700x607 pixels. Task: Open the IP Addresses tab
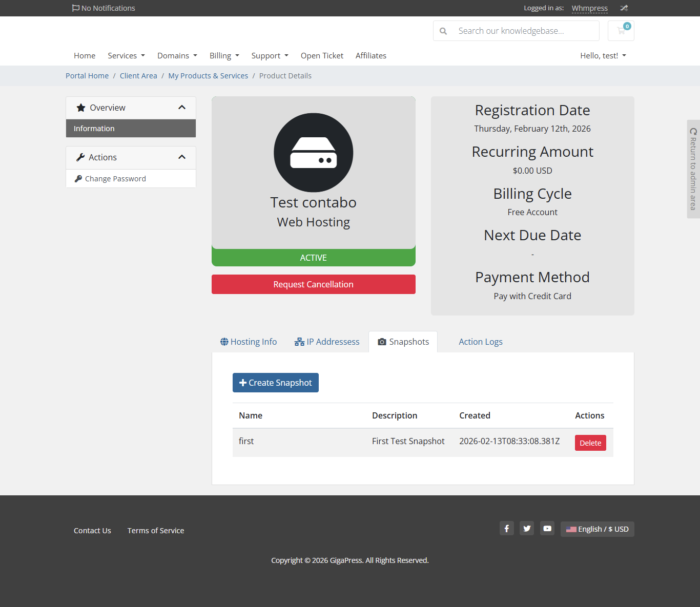point(327,342)
